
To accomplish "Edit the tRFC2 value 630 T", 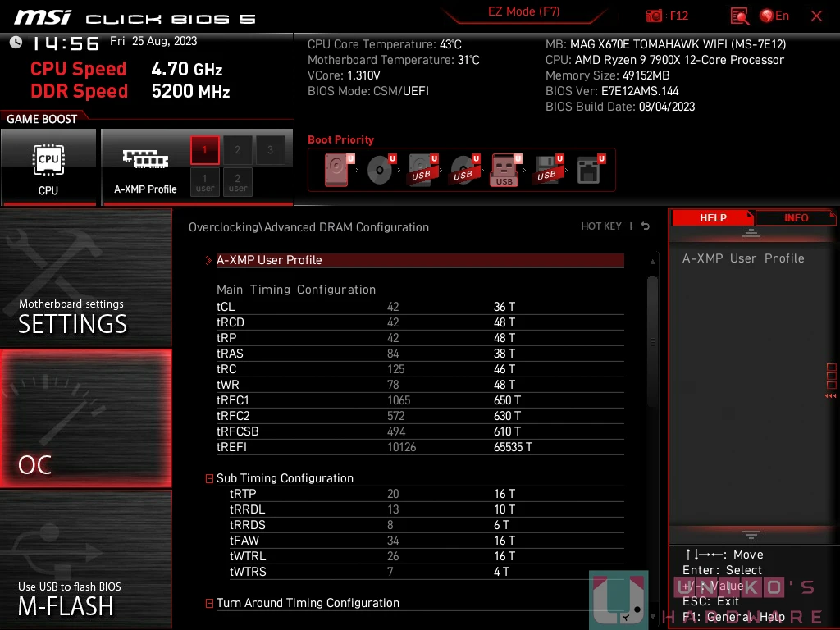I will click(x=507, y=416).
